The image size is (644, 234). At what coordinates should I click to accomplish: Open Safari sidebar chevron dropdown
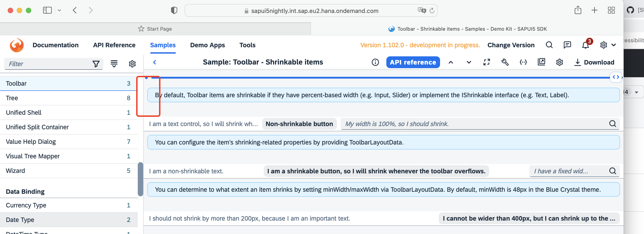pos(59,10)
